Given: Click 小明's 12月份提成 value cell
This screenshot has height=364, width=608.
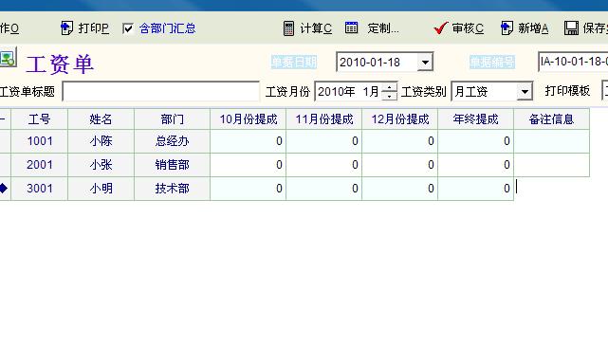Looking at the screenshot, I should [399, 189].
